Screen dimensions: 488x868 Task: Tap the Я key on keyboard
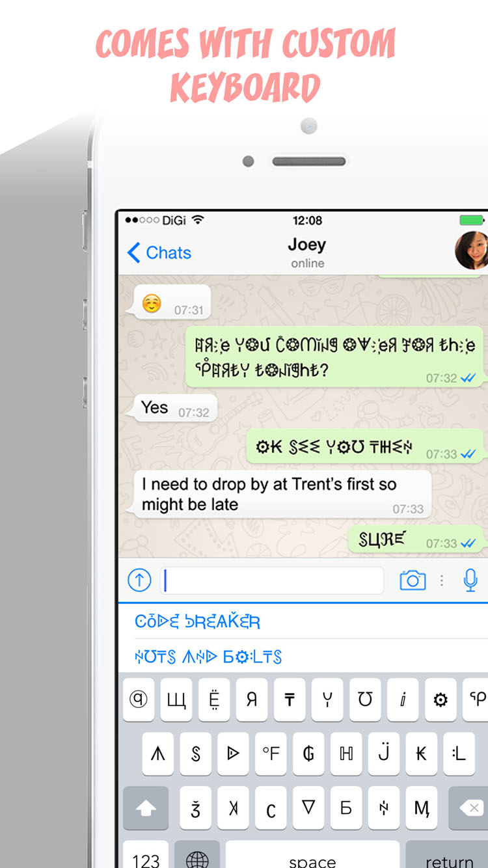pyautogui.click(x=252, y=699)
